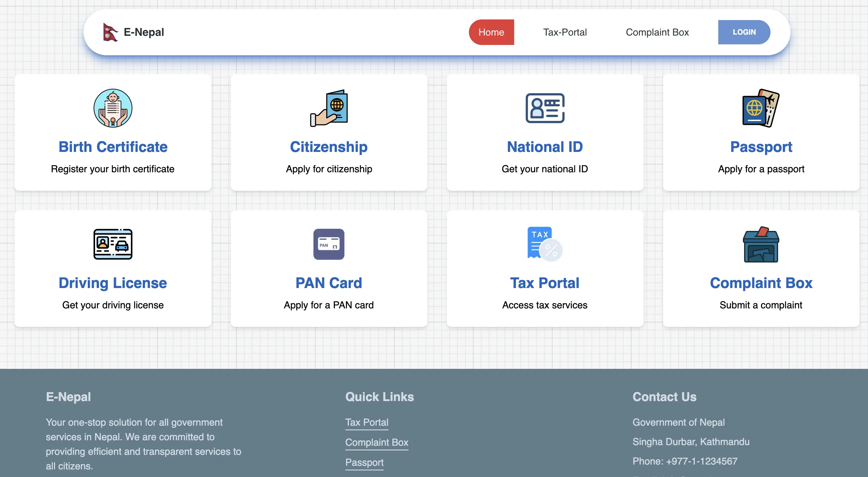
Task: Follow the Complaint Box footer link
Action: tap(376, 442)
